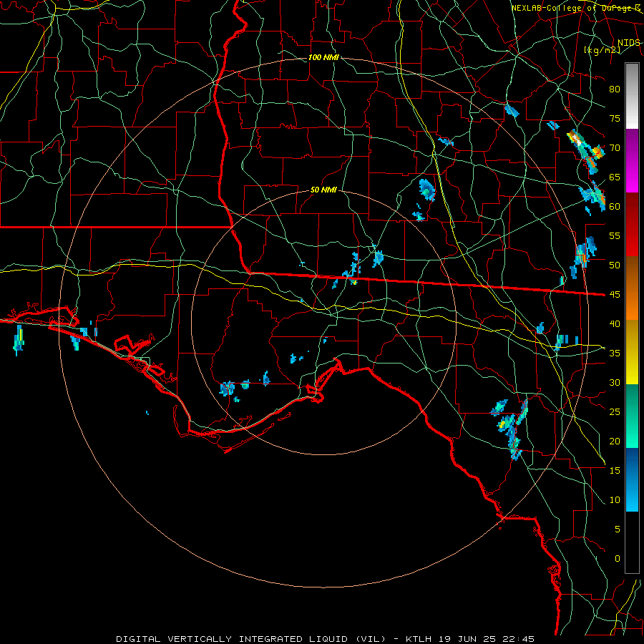Click the legend value 40
Viewport: 644px width, 644px height.
pyautogui.click(x=615, y=324)
